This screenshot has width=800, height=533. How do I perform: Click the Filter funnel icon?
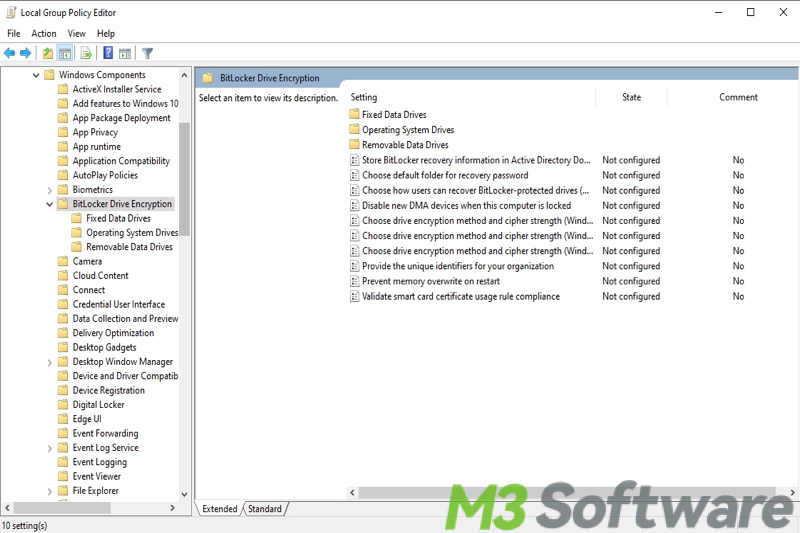point(147,53)
